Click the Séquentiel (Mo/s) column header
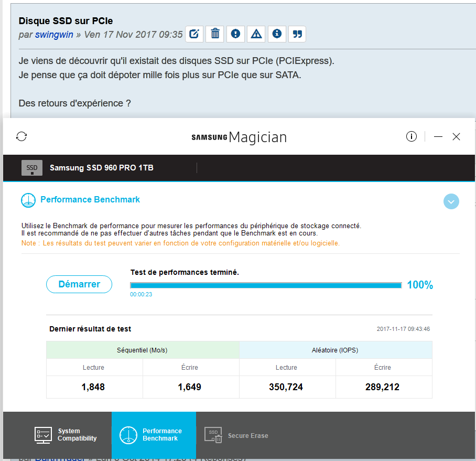 [143, 350]
